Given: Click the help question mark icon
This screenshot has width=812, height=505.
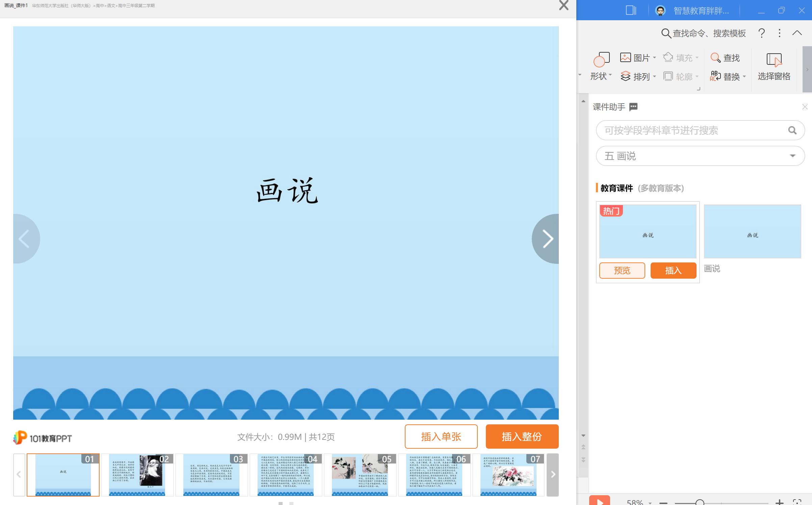Looking at the screenshot, I should [761, 33].
